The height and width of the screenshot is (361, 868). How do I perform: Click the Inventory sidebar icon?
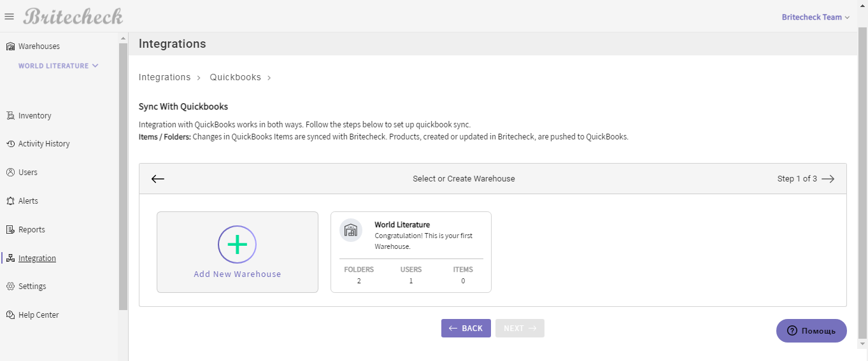coord(10,116)
